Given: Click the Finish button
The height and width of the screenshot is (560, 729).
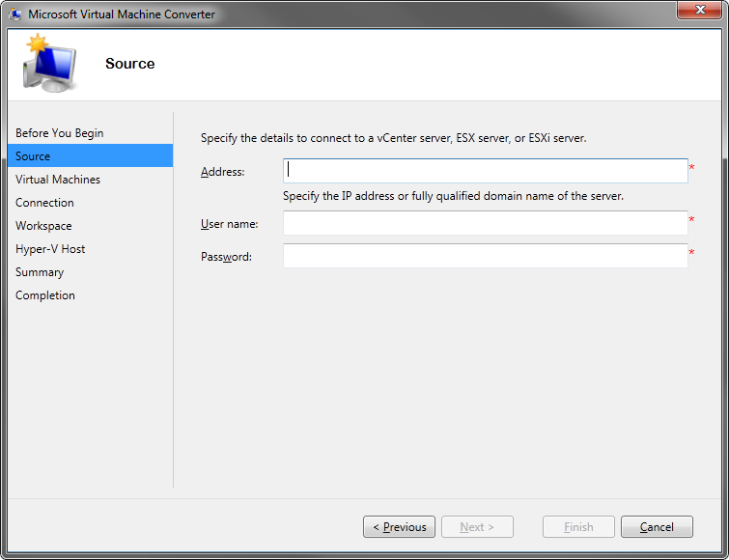Looking at the screenshot, I should pos(578,526).
